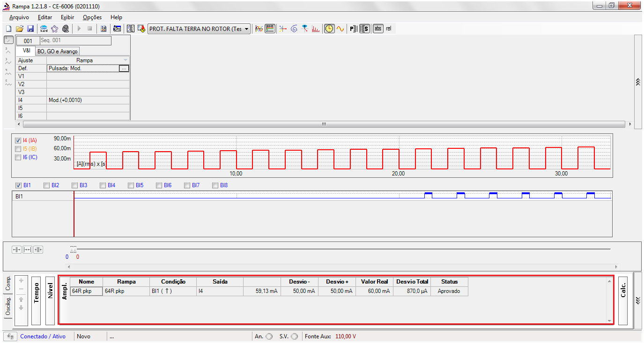Click the third cursor alignment icon

point(38,249)
